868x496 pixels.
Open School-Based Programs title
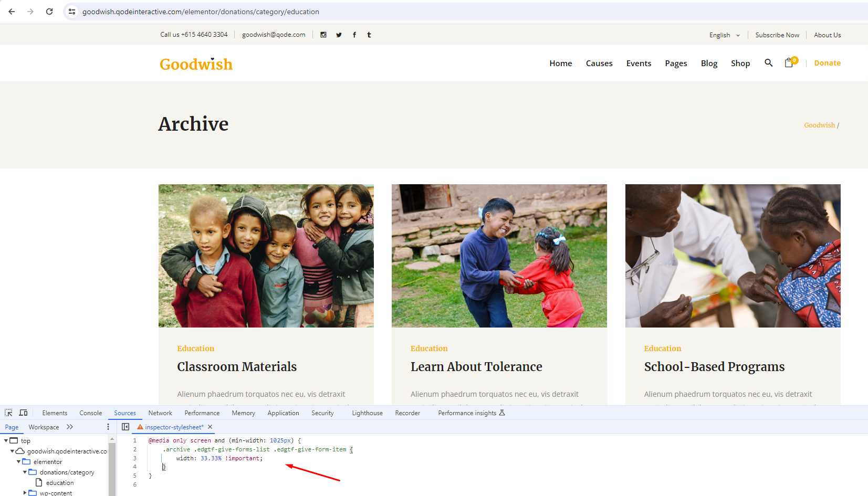tap(714, 366)
